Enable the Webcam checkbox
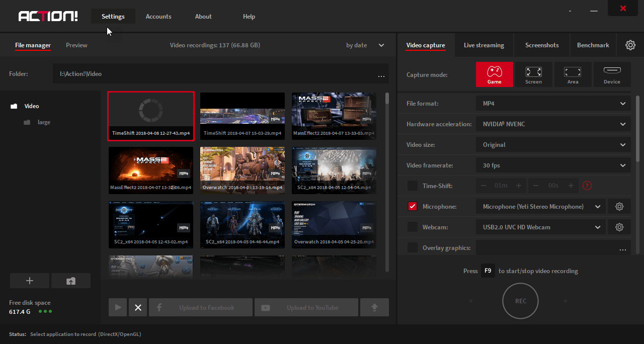Image resolution: width=644 pixels, height=344 pixels. coord(413,227)
